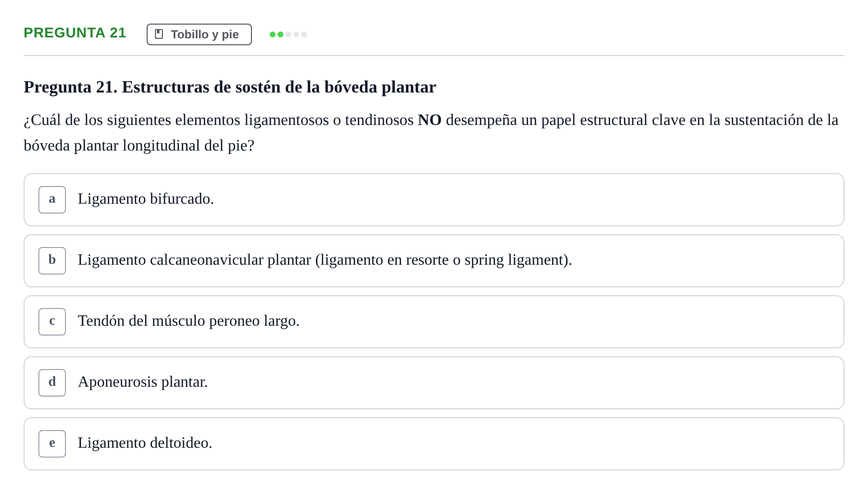
Task: Click the letter e badge
Action: pyautogui.click(x=52, y=444)
